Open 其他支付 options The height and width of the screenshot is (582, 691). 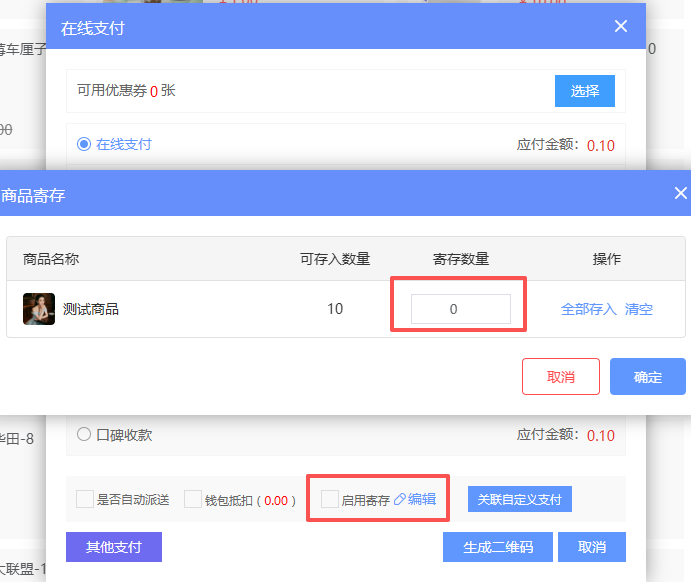coord(114,547)
